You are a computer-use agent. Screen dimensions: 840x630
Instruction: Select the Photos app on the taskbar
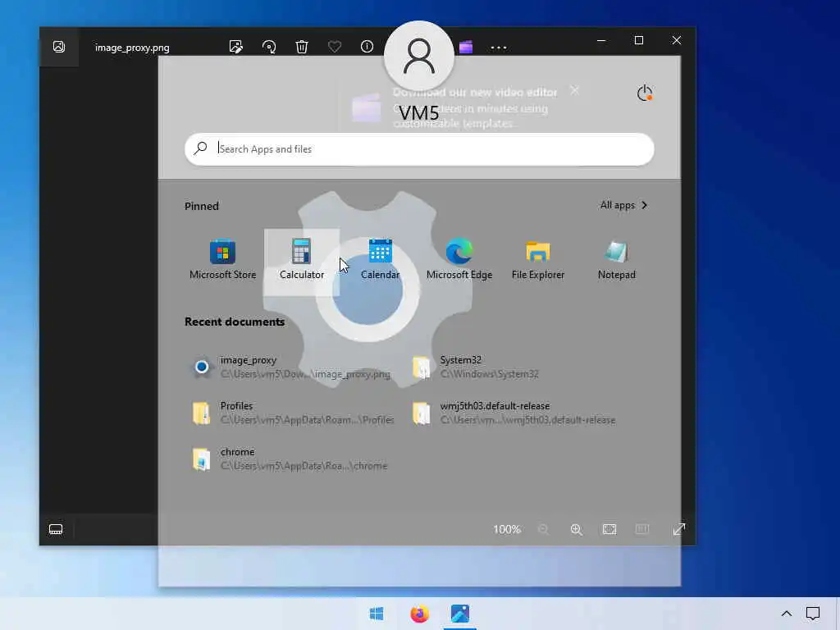(460, 614)
